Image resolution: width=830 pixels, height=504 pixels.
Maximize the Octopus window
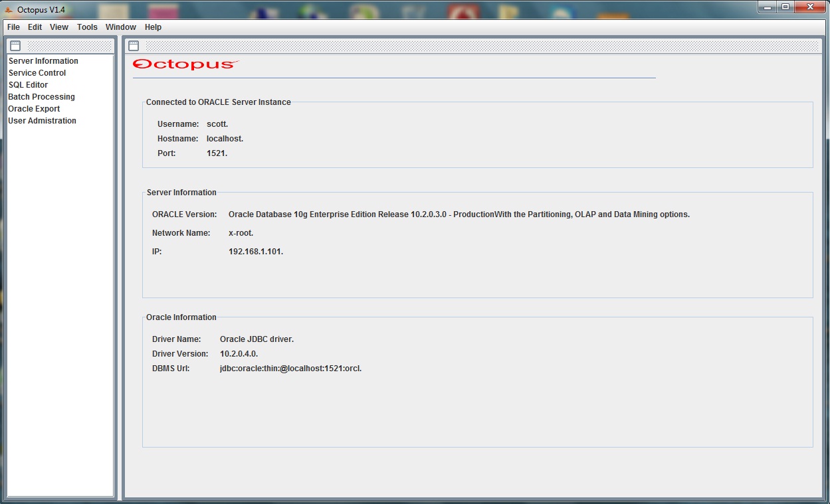785,7
